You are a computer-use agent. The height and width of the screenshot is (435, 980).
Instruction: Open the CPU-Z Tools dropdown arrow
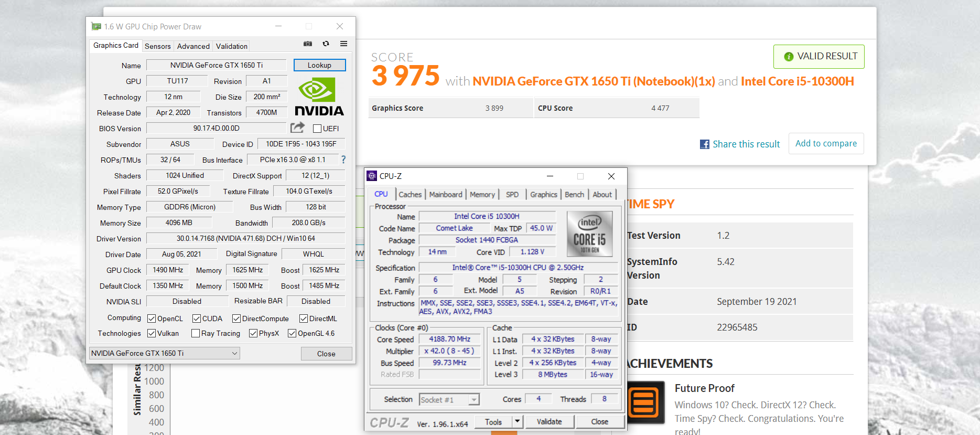[x=518, y=421]
